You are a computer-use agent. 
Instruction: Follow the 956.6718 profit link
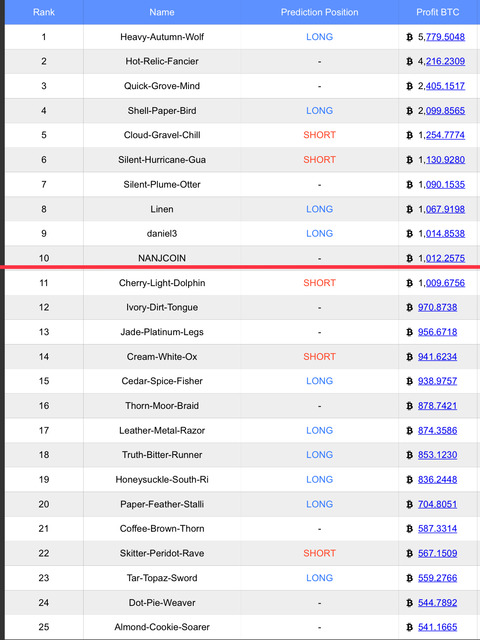point(438,332)
